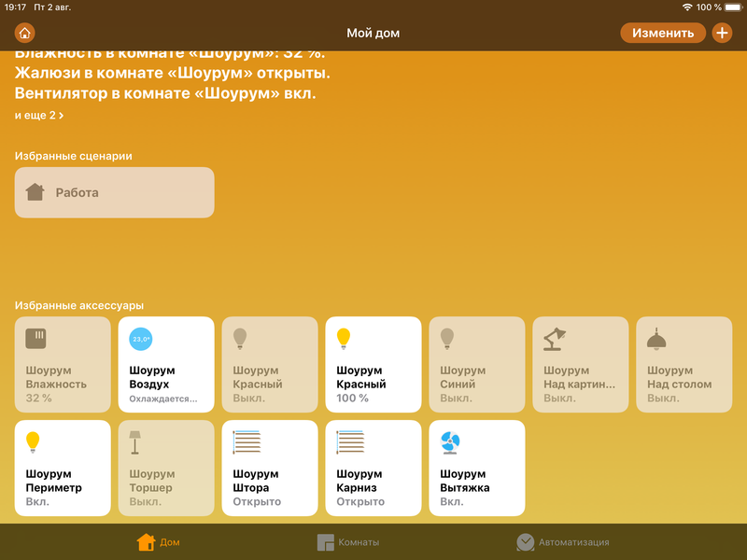Run the Работа scenario
Image resolution: width=747 pixels, height=560 pixels.
pos(114,192)
